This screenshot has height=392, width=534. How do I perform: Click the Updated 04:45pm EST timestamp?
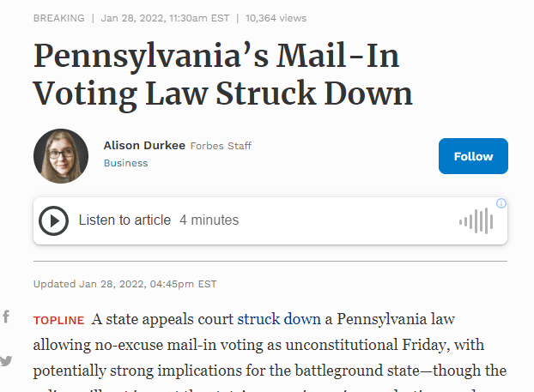tap(124, 284)
